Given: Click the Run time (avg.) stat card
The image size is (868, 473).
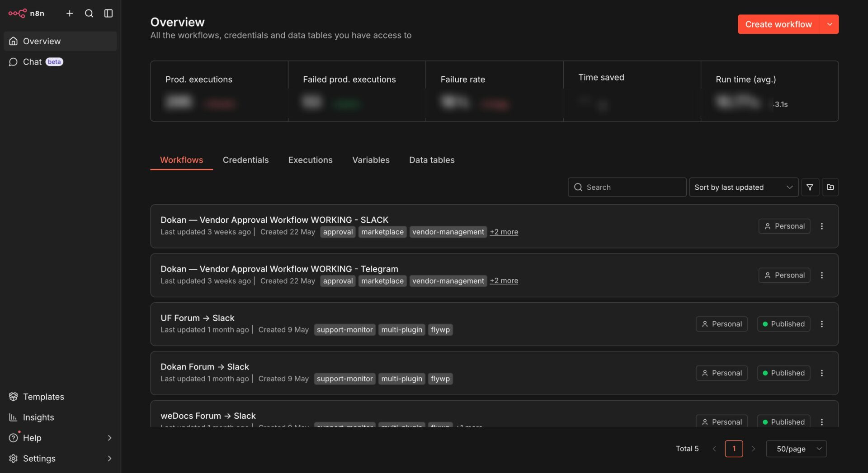Looking at the screenshot, I should tap(770, 91).
